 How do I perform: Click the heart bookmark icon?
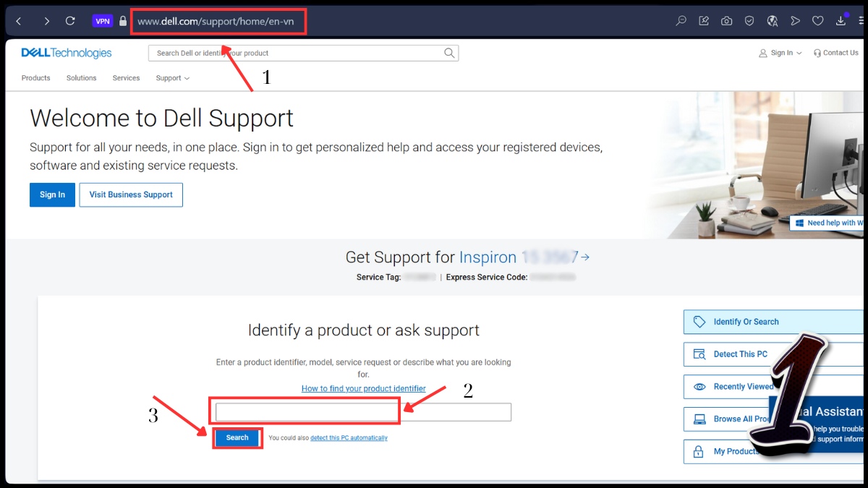817,21
